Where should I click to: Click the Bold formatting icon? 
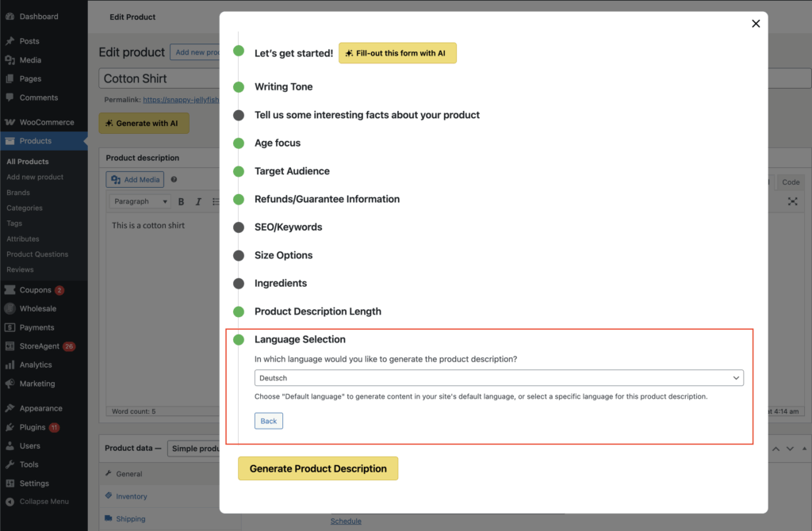(181, 201)
